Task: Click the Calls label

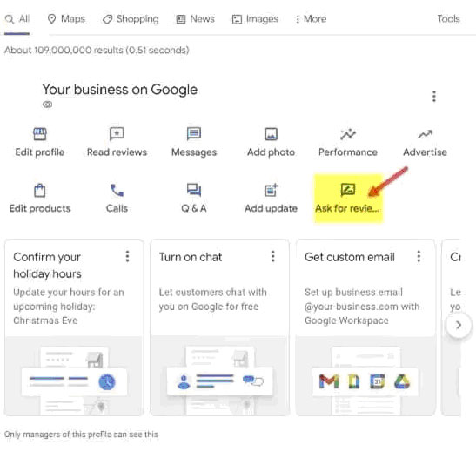Action: 117,208
